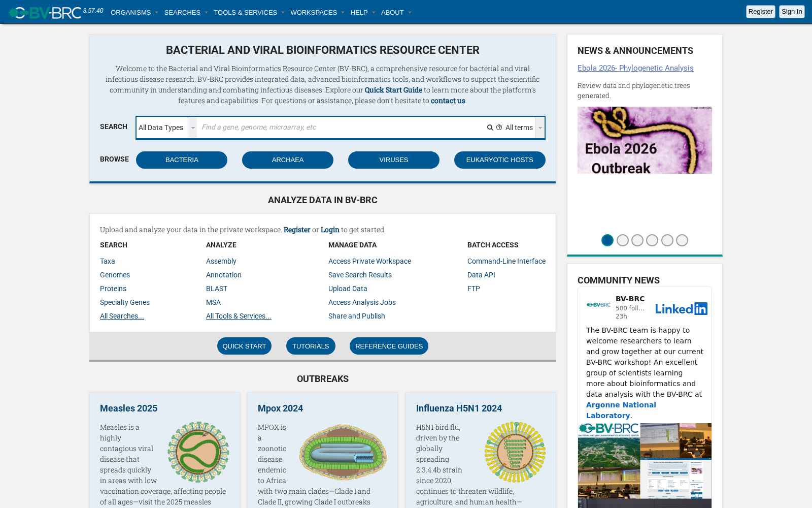Viewport: 812px width, 508px height.
Task: Click the Register button in header
Action: click(x=760, y=12)
